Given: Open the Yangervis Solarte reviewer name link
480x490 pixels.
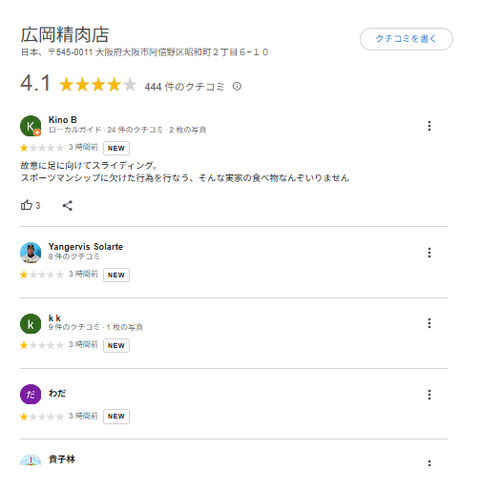Looking at the screenshot, I should [x=86, y=247].
